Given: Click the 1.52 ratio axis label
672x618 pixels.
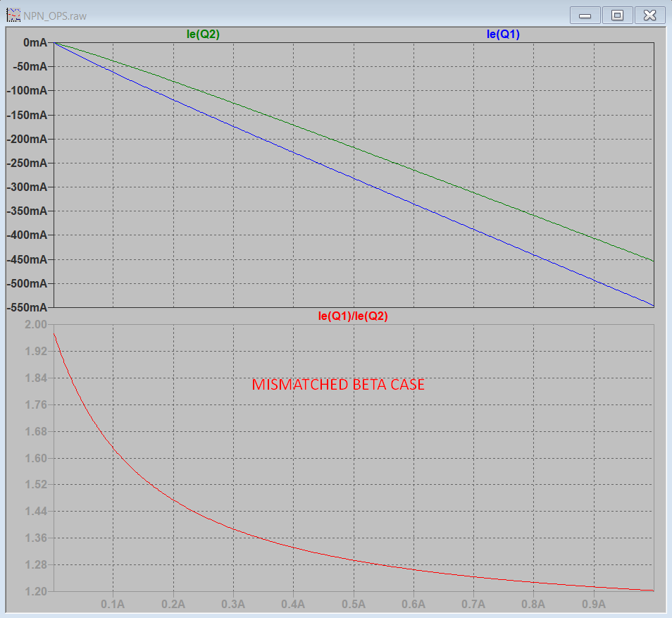Looking at the screenshot, I should click(36, 484).
